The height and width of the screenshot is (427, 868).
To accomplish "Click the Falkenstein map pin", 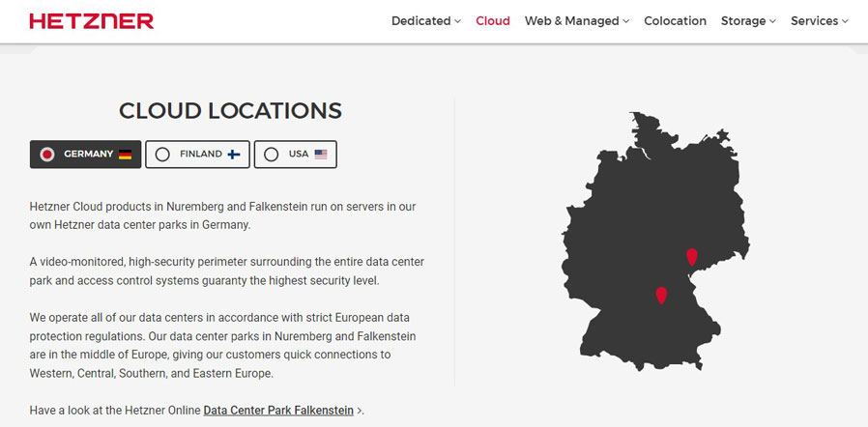I will tap(692, 257).
